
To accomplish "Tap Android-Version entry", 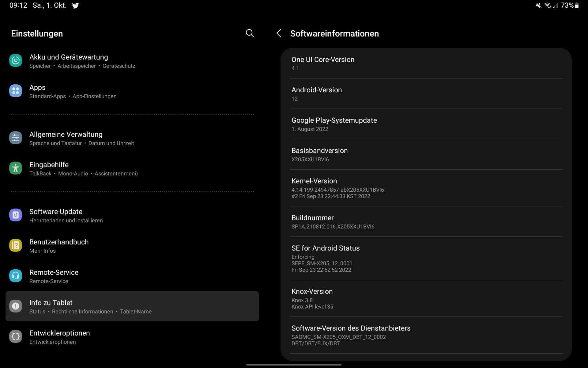I will click(426, 94).
